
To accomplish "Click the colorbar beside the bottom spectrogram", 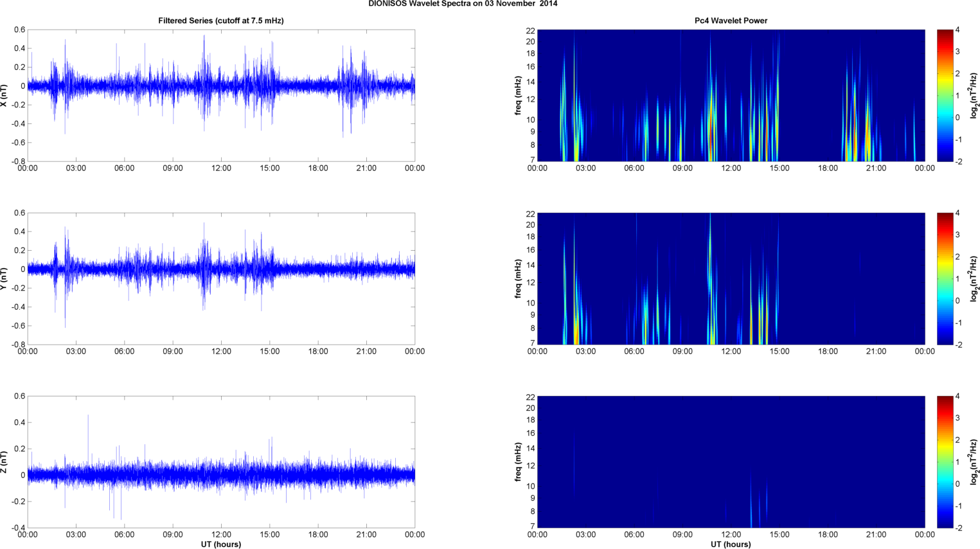I will pos(945,462).
